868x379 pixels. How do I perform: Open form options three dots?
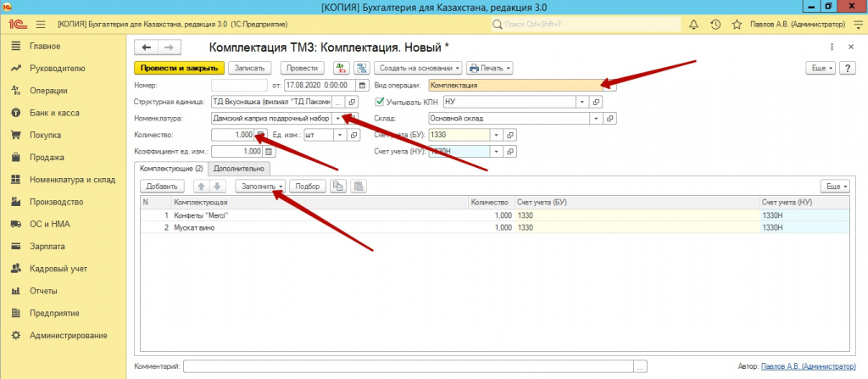[x=832, y=47]
